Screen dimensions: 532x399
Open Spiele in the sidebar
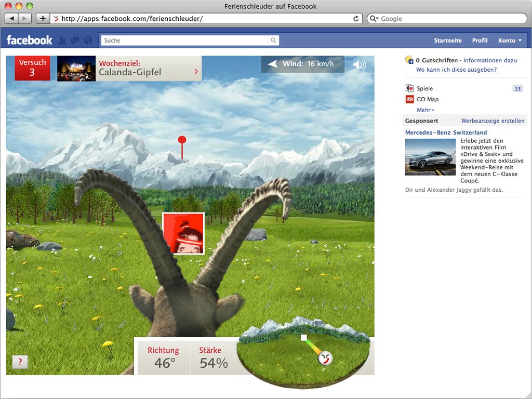[x=425, y=88]
